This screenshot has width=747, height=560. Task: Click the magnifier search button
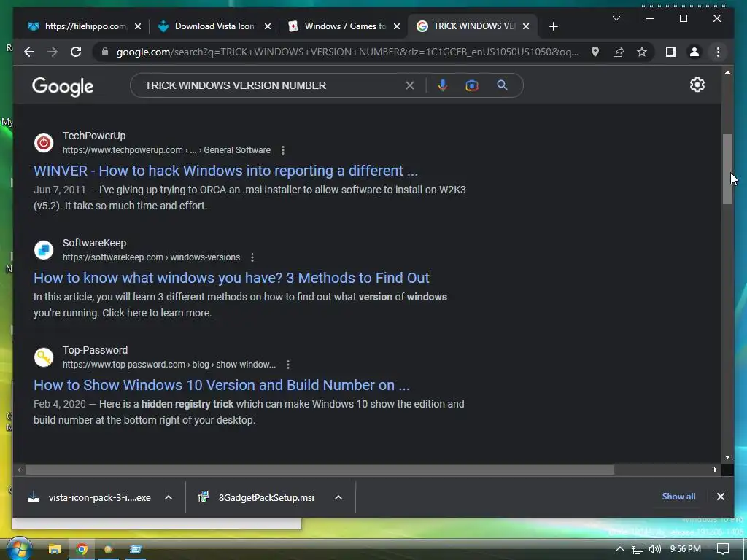[502, 85]
